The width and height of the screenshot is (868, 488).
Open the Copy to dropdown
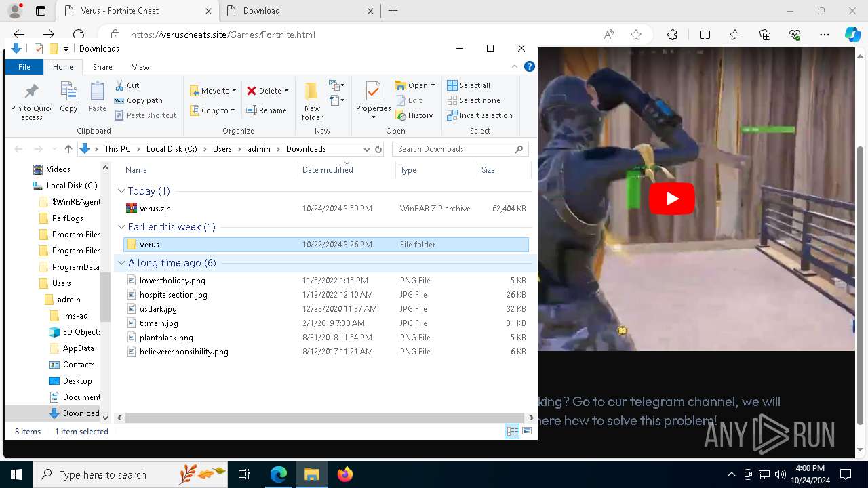point(213,110)
